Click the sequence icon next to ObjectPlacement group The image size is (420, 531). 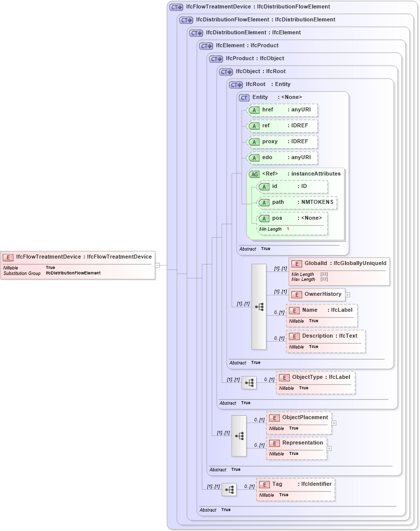(x=239, y=436)
